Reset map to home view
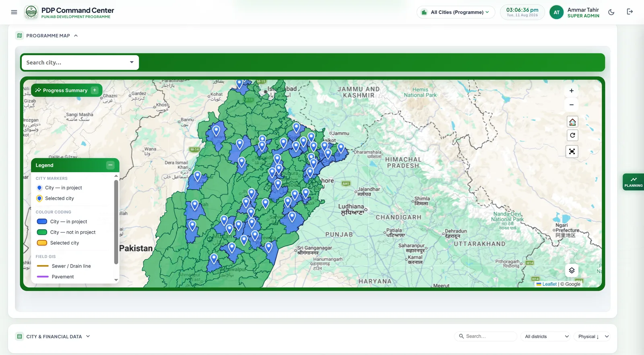This screenshot has width=644, height=355. click(x=572, y=122)
